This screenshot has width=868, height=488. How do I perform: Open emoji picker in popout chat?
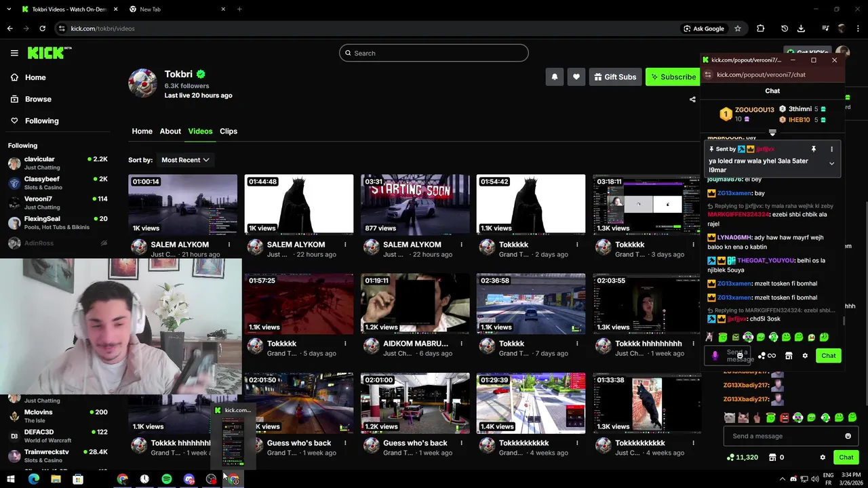pos(740,355)
